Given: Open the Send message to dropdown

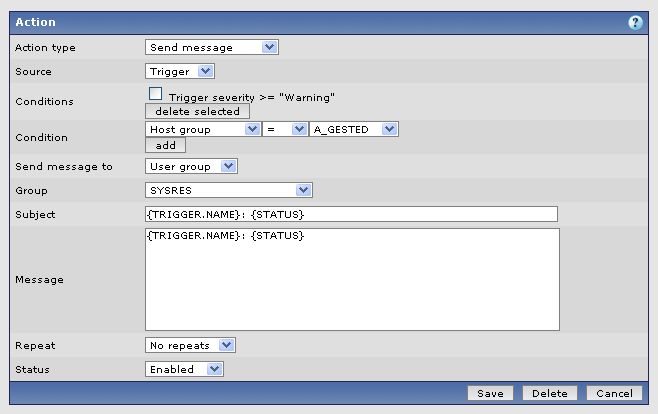Looking at the screenshot, I should tap(191, 166).
